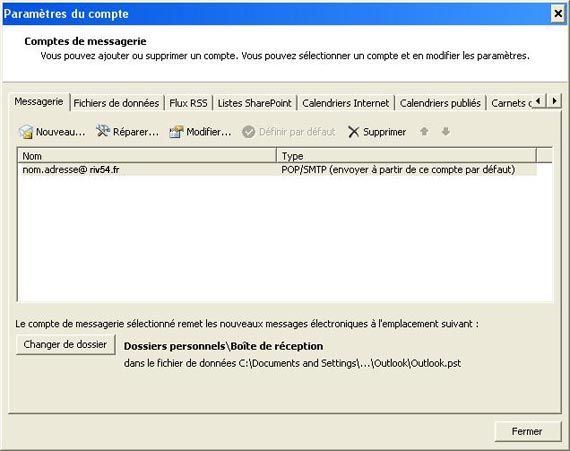Click the Nouveau envelope icon

point(26,132)
